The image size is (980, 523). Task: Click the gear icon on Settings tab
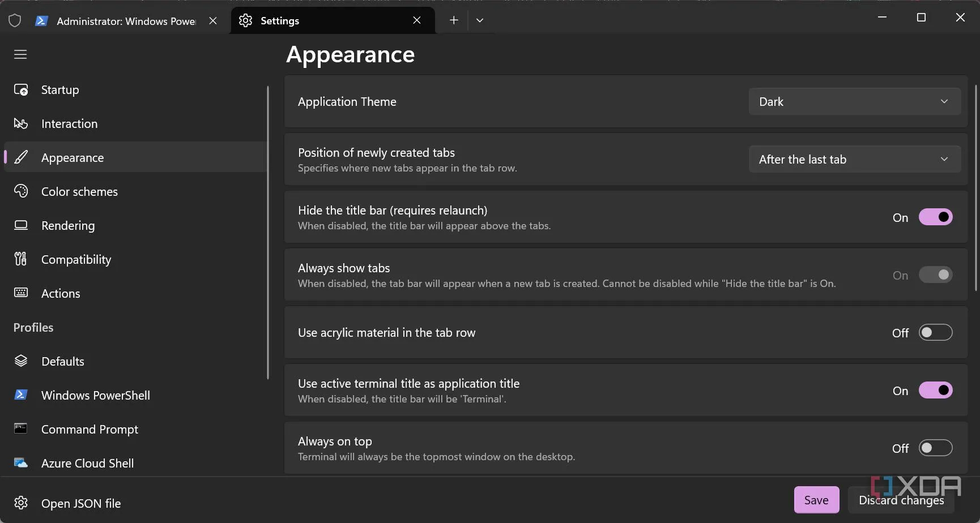tap(245, 20)
